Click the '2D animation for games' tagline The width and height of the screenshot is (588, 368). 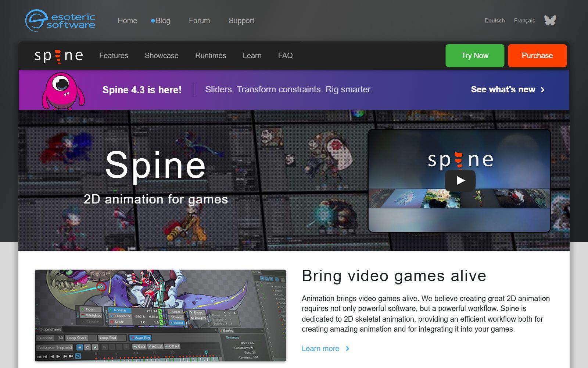pos(156,199)
